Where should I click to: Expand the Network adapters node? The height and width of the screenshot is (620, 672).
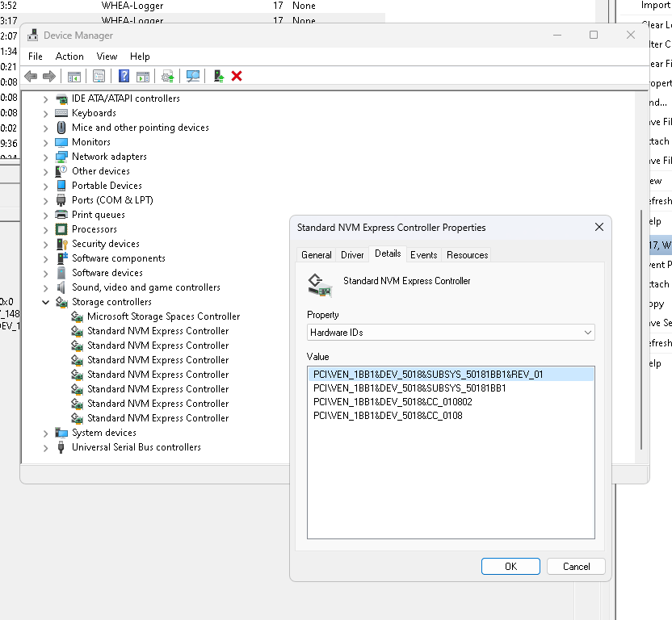(x=45, y=157)
